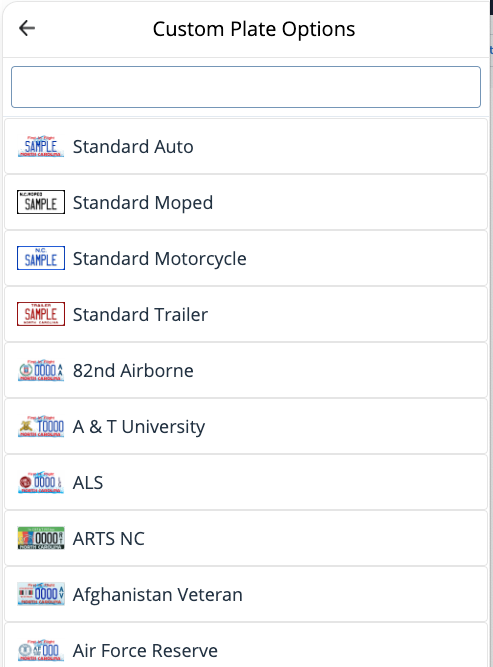Screen dimensions: 493x667
Task: Select the A & T University row
Action: [246, 426]
